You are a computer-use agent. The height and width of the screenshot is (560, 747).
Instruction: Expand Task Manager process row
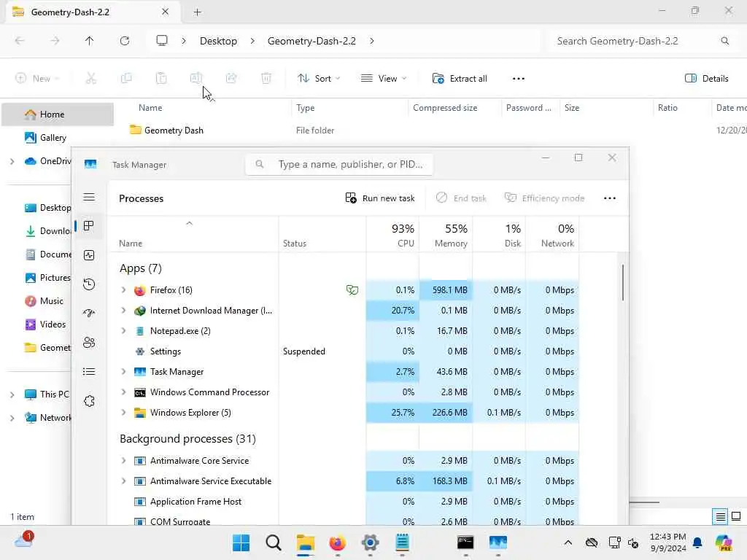(x=123, y=371)
